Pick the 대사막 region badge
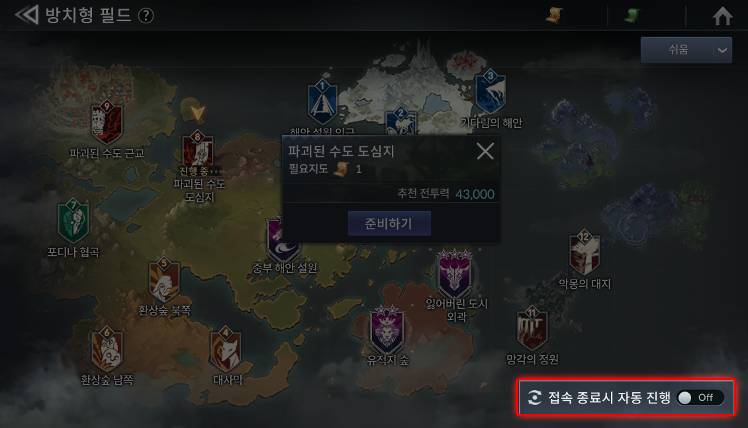The width and height of the screenshot is (748, 428). tap(226, 349)
